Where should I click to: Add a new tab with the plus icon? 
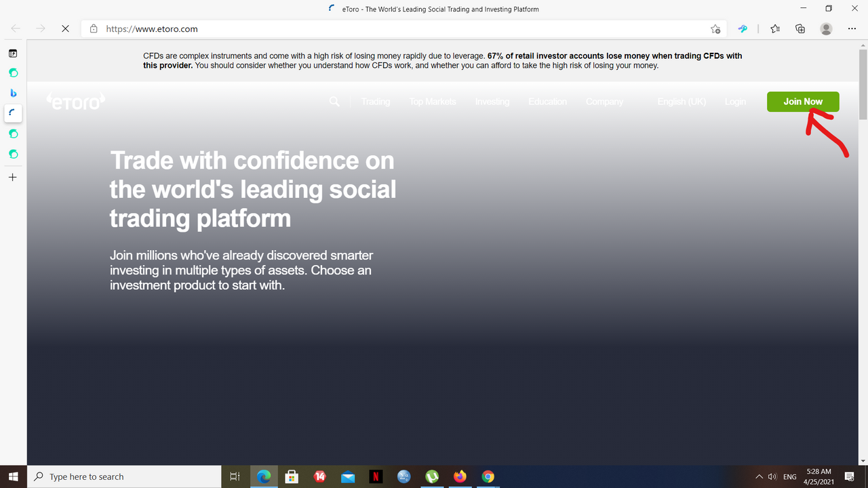(12, 178)
